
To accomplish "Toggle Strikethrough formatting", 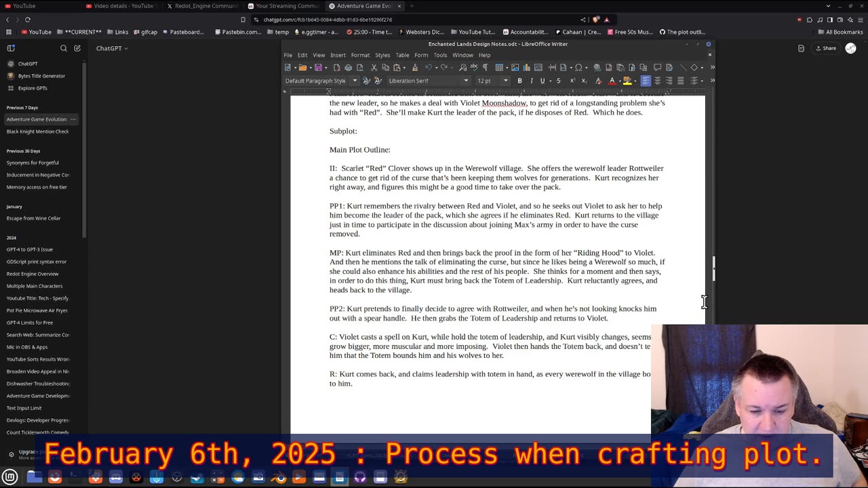I will 558,81.
